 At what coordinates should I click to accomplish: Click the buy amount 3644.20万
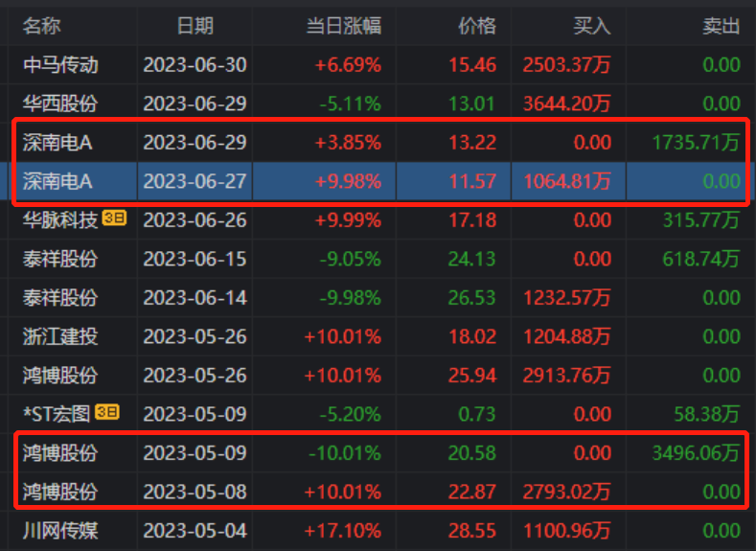point(567,103)
